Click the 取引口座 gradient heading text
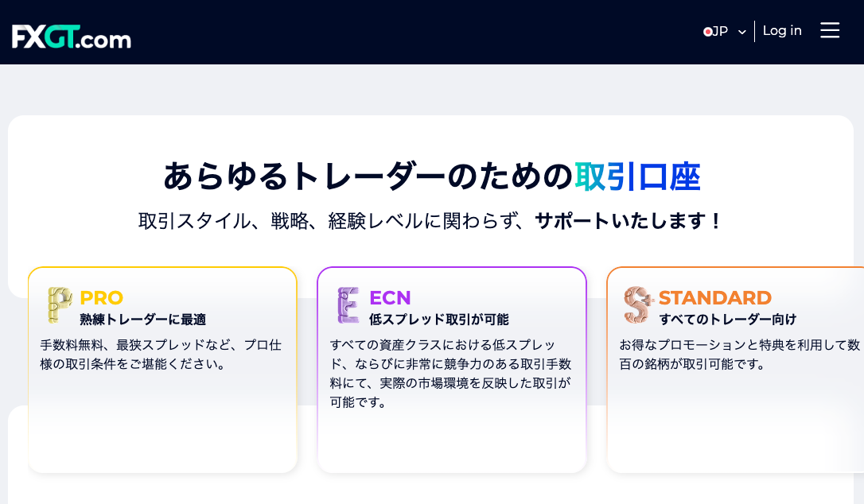The image size is (864, 504). 637,176
